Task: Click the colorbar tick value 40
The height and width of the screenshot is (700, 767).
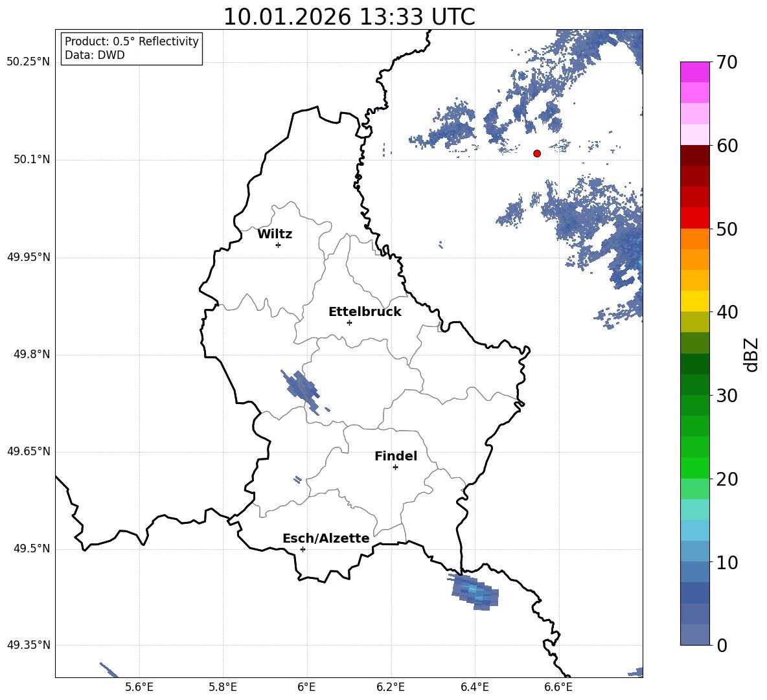Action: pyautogui.click(x=727, y=312)
